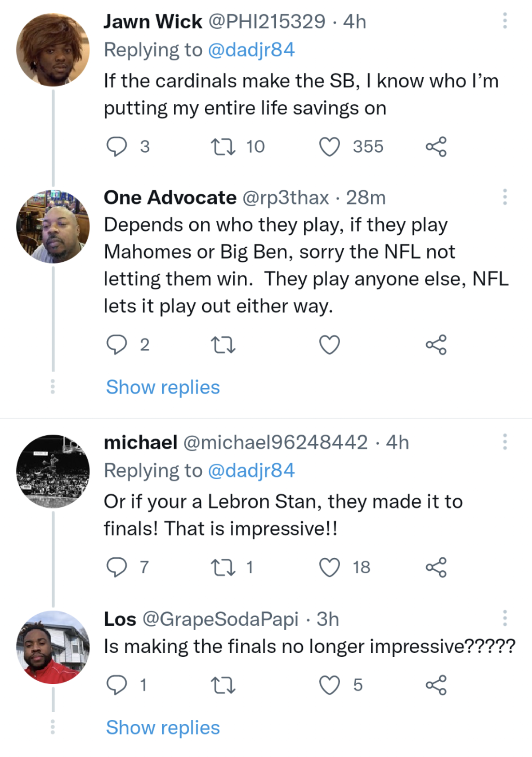
Task: Open Los's profile picture
Action: tap(53, 647)
